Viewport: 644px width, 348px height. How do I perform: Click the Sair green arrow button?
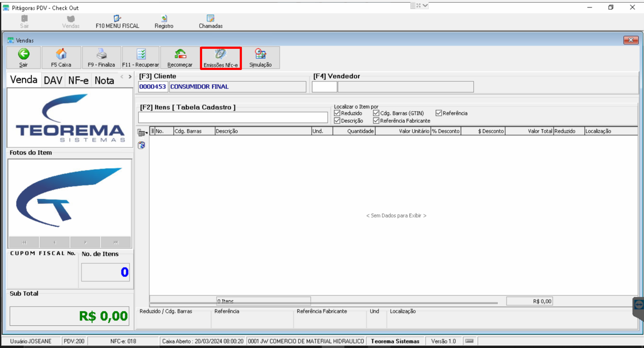click(x=24, y=57)
